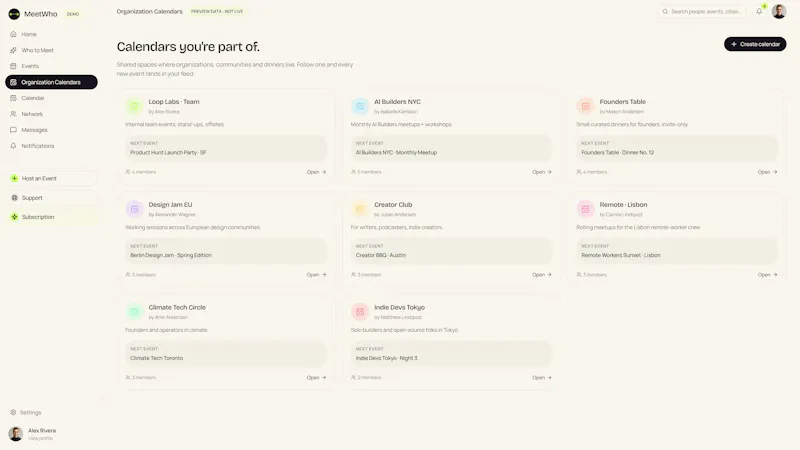Select AI Builders NYC Monthly Meetup event

point(452,148)
